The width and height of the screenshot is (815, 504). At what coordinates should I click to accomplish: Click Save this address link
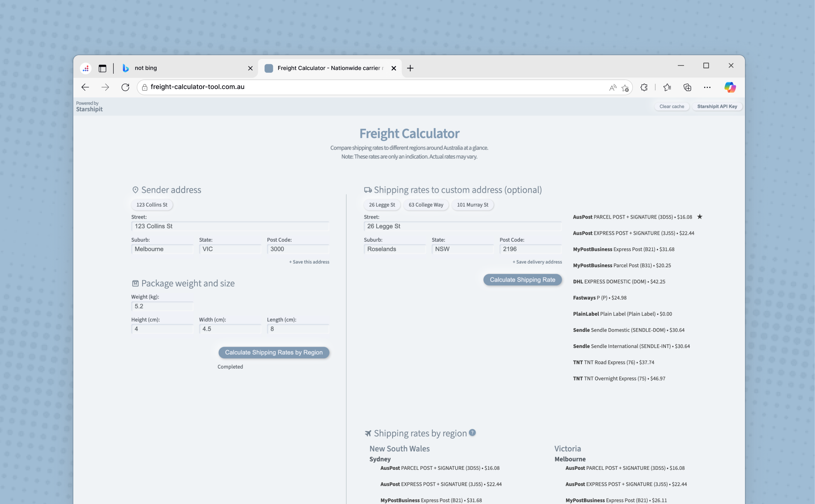[309, 262]
